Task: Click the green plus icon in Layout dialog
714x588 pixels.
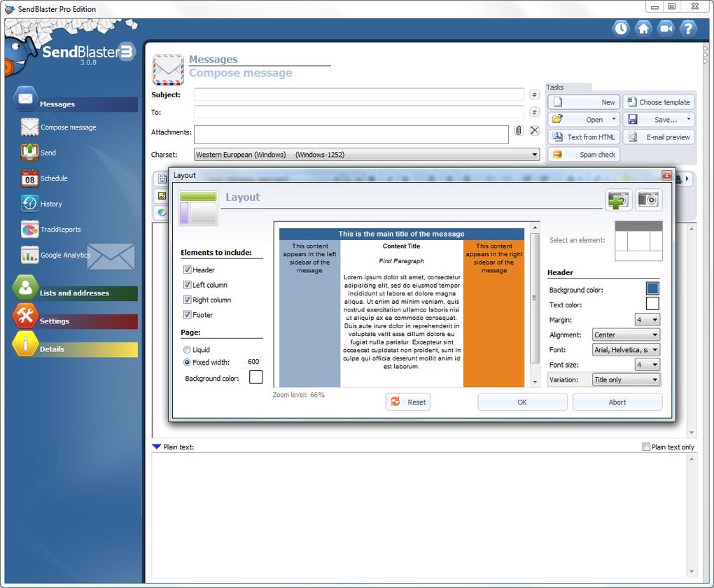Action: 619,199
